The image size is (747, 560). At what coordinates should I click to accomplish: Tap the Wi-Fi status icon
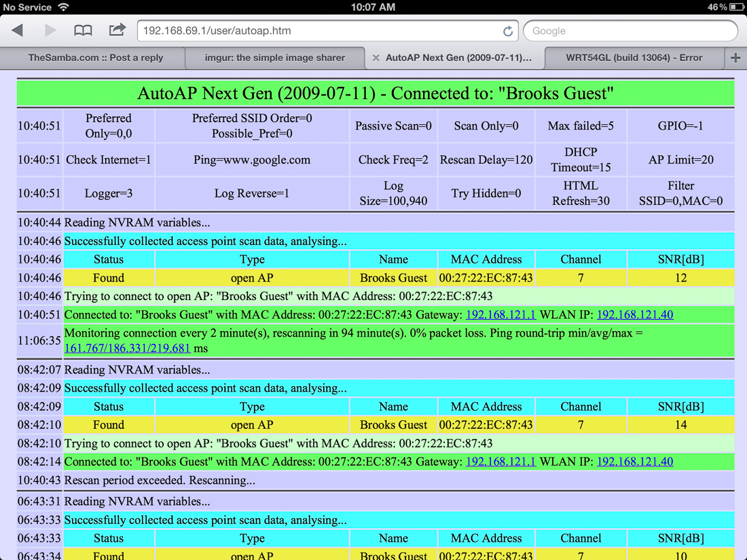[63, 7]
